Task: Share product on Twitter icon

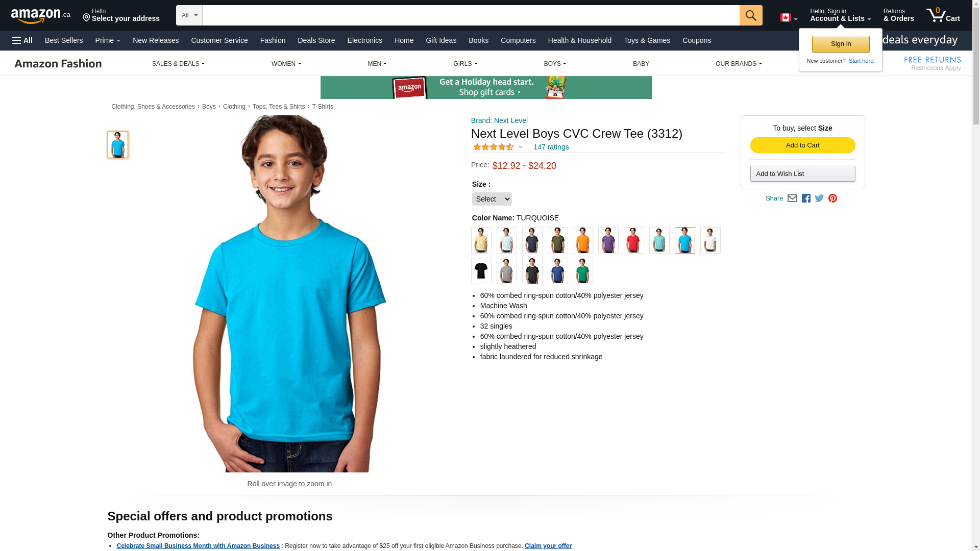Action: 819,198
